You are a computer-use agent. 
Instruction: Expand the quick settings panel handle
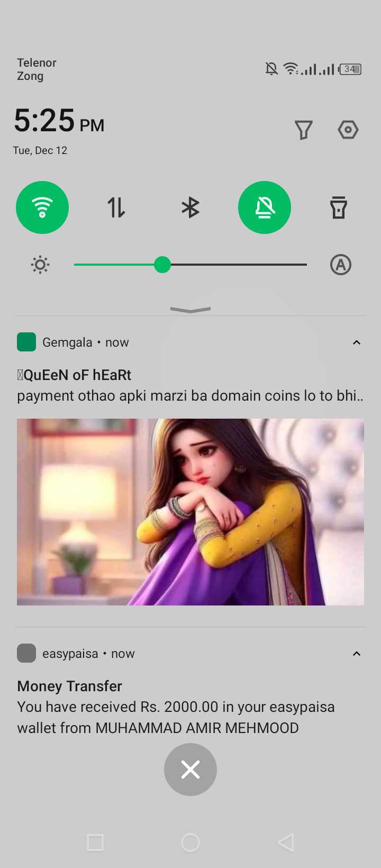(190, 310)
